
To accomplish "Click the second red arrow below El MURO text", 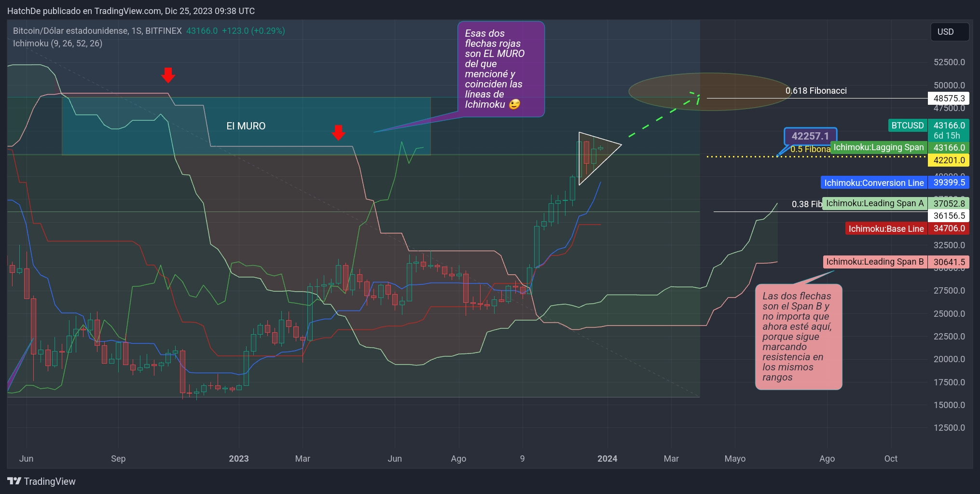I will [x=338, y=132].
